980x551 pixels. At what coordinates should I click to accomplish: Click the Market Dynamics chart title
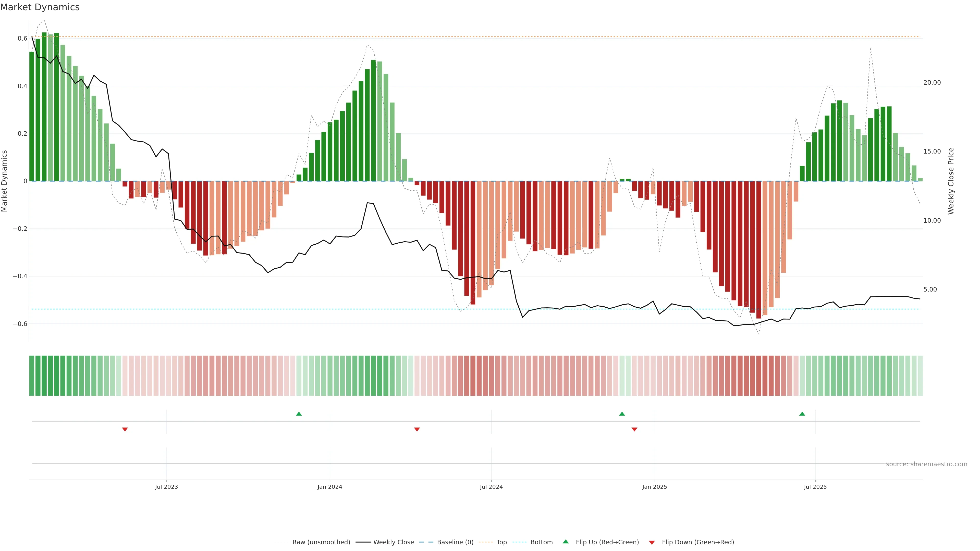(40, 7)
